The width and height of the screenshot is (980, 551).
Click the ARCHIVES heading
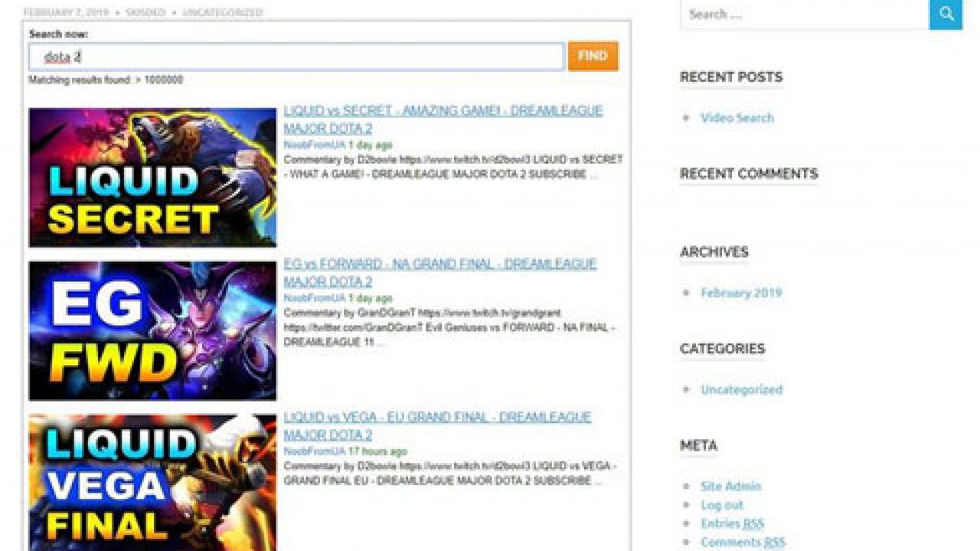coord(714,252)
